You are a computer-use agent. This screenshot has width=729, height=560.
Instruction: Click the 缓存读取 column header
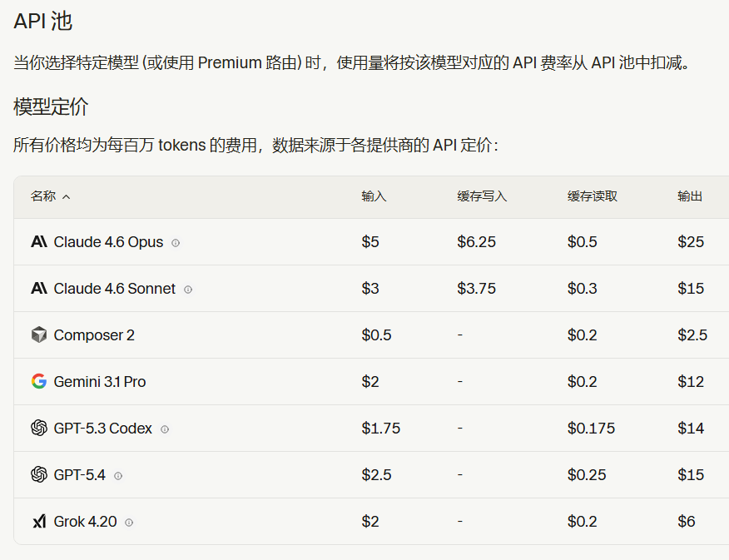(x=593, y=196)
